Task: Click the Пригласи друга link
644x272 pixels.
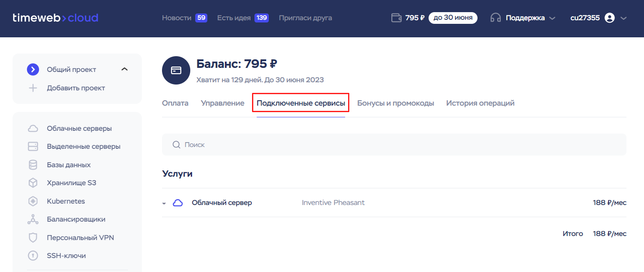Action: [305, 18]
